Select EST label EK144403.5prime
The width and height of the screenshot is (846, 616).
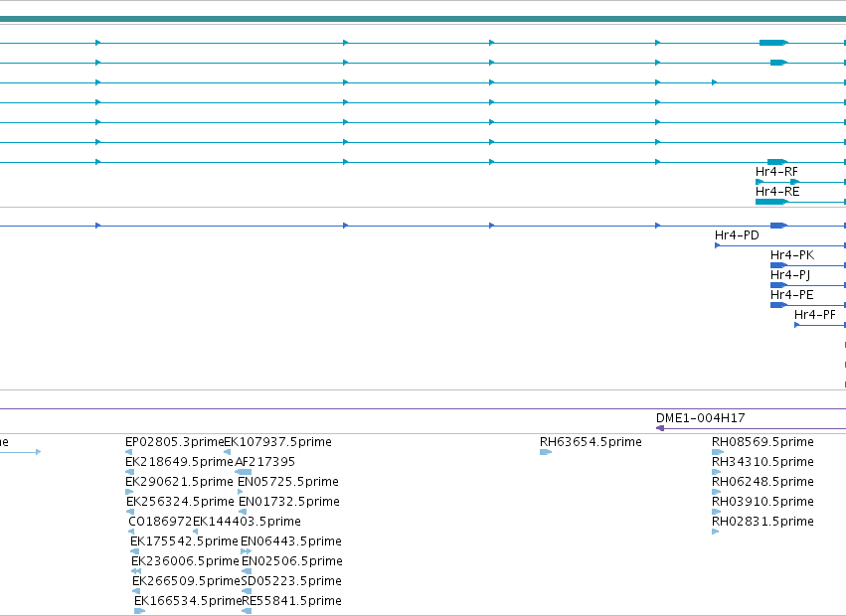247,522
